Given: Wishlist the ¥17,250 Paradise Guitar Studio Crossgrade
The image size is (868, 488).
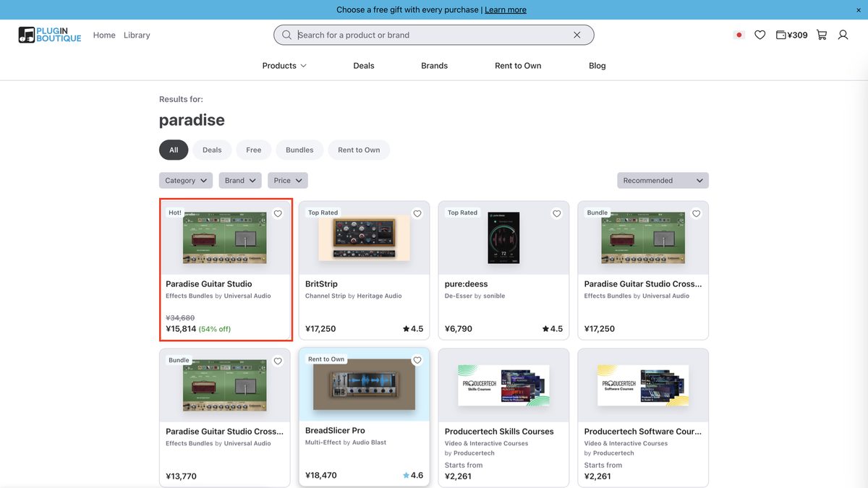Looking at the screenshot, I should (697, 214).
